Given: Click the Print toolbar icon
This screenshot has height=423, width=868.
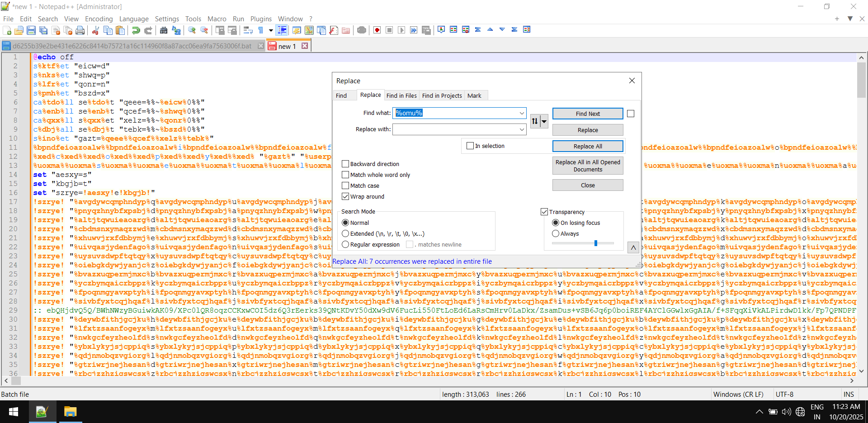Looking at the screenshot, I should [80, 30].
